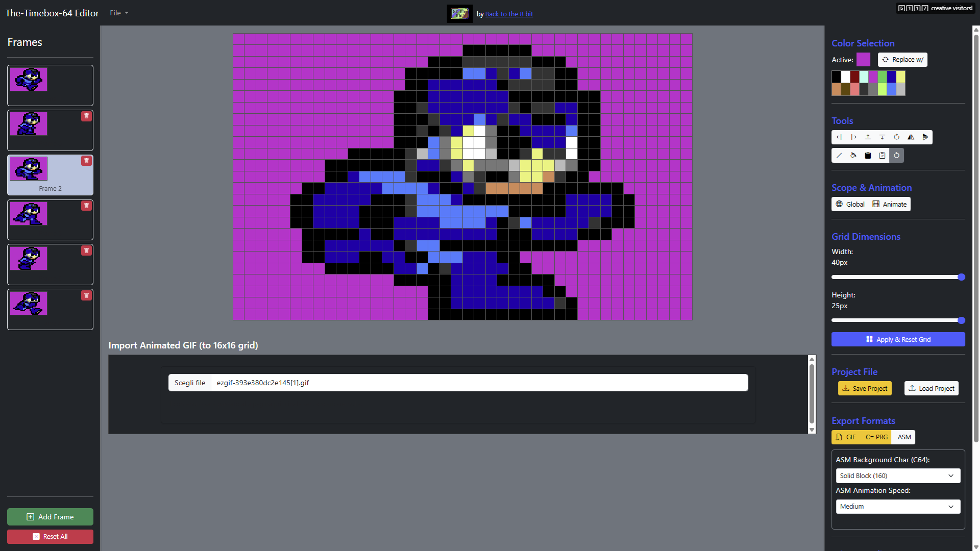Paste the copied frame
The height and width of the screenshot is (551, 980).
pos(881,155)
